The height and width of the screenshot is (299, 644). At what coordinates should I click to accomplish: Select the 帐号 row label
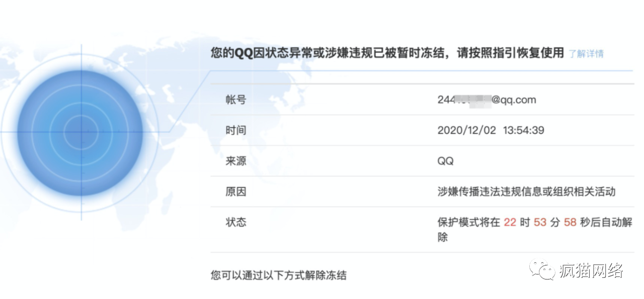coord(236,99)
